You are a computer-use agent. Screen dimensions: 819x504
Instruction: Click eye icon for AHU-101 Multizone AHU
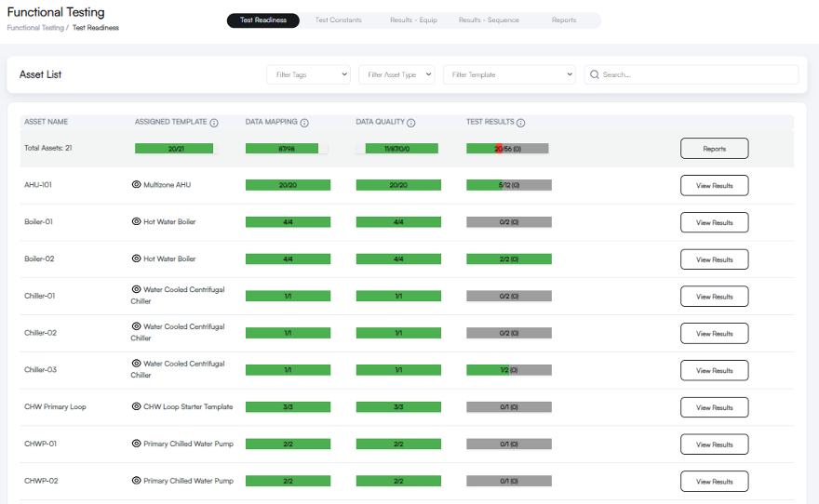pos(136,185)
